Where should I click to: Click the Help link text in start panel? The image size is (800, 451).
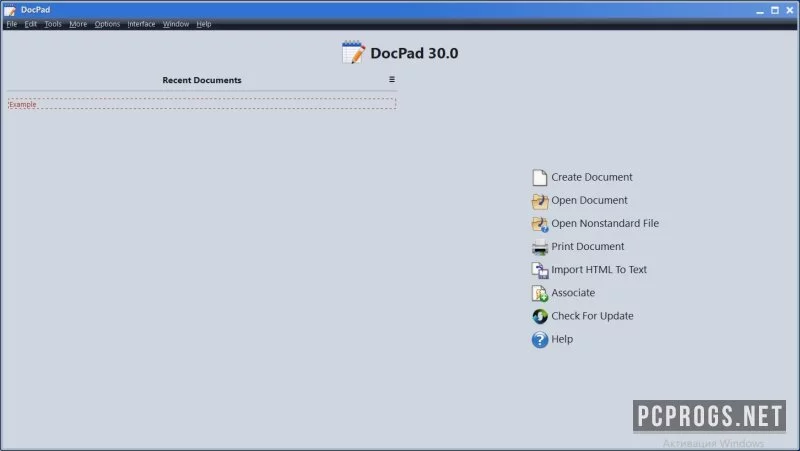click(x=562, y=339)
